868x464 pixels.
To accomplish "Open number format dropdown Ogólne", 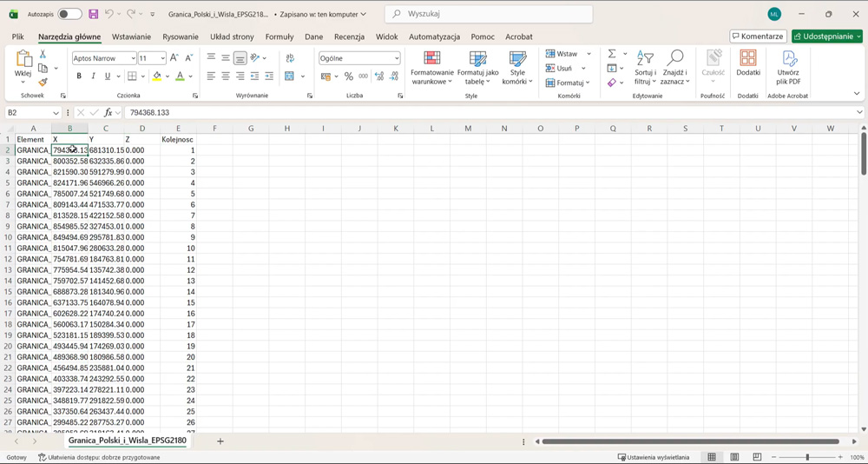I will coord(397,58).
